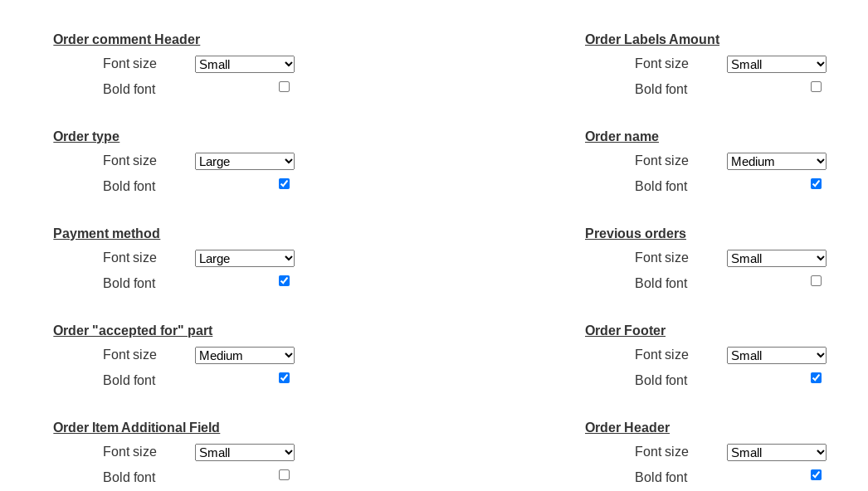Expand Order Labels Amount font size dropdown
This screenshot has width=868, height=491.
point(777,65)
